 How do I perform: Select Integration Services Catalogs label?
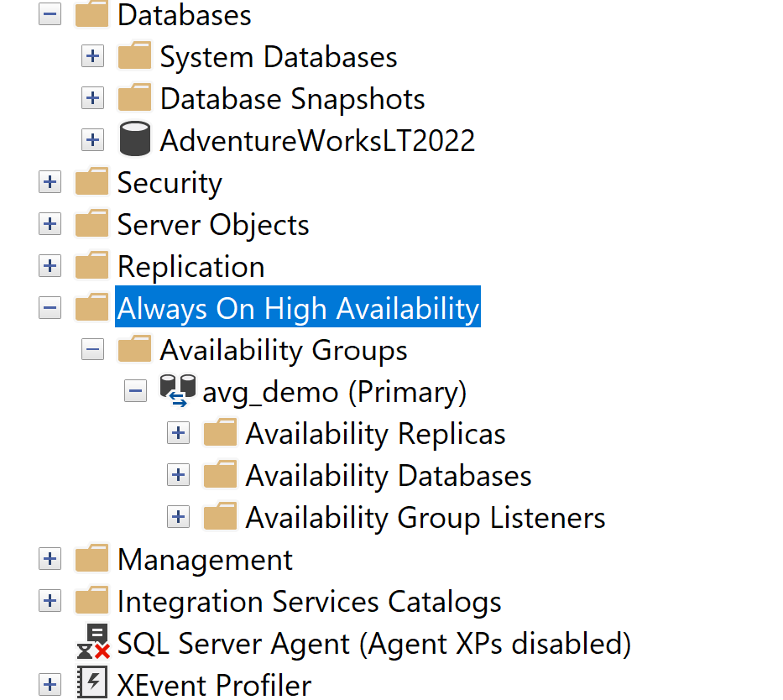point(310,602)
